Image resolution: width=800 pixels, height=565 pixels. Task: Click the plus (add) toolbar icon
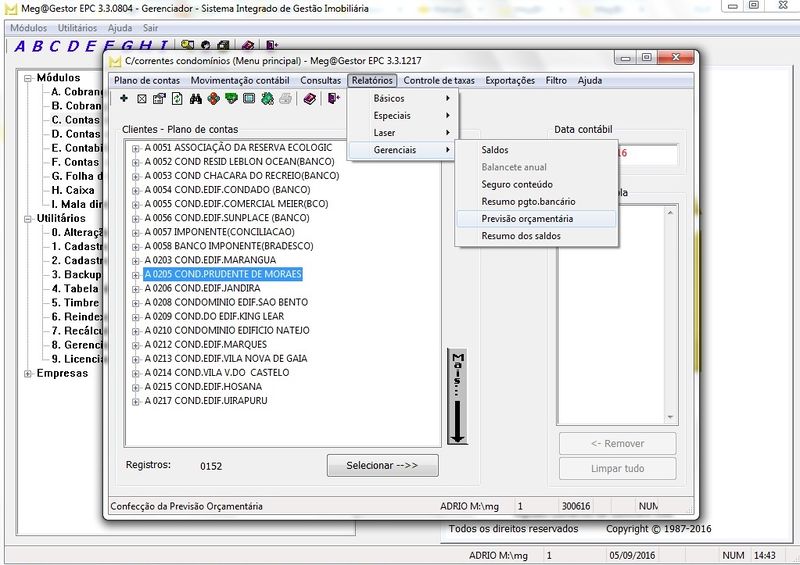tap(124, 99)
